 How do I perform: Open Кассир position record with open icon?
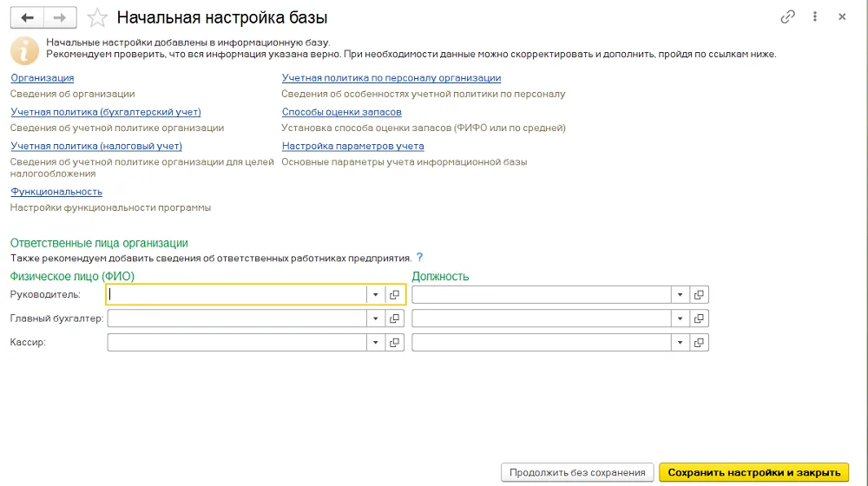(699, 343)
